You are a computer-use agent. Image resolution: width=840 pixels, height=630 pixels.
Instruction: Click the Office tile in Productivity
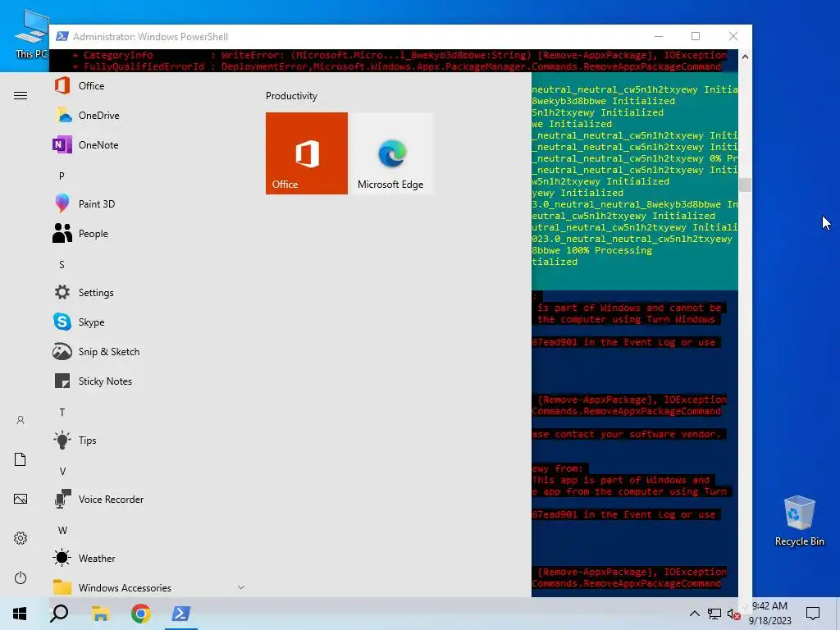pyautogui.click(x=307, y=153)
